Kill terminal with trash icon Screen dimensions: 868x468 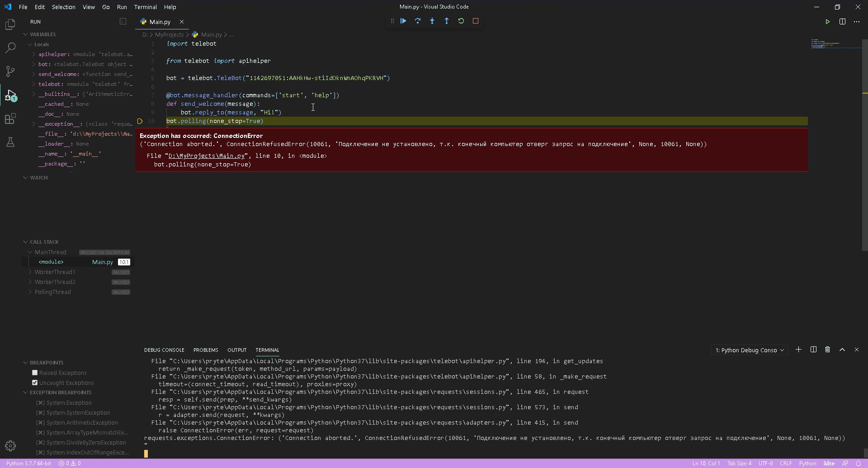(827, 350)
